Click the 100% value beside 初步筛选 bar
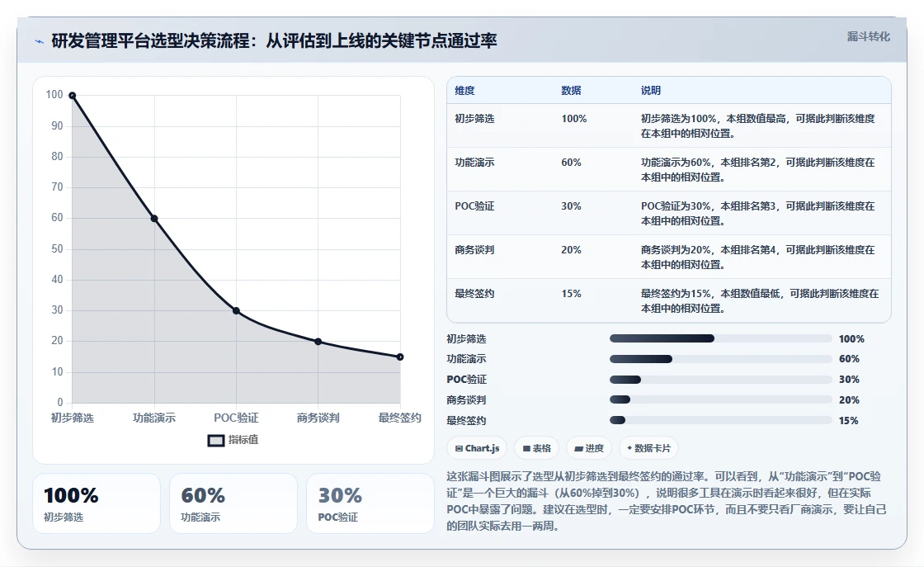The height and width of the screenshot is (567, 924). [851, 339]
